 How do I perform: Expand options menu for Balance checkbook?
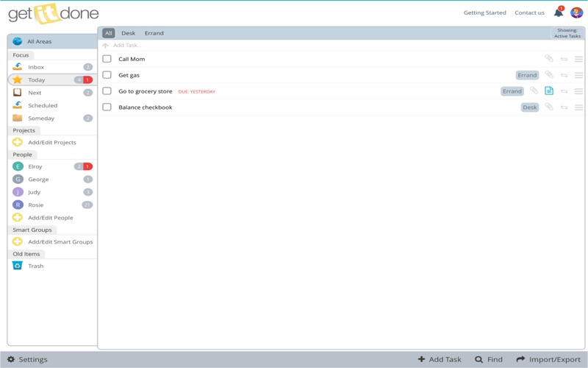pyautogui.click(x=578, y=107)
